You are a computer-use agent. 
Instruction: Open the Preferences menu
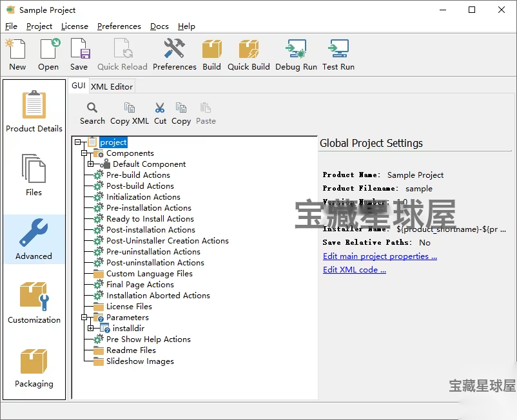119,26
